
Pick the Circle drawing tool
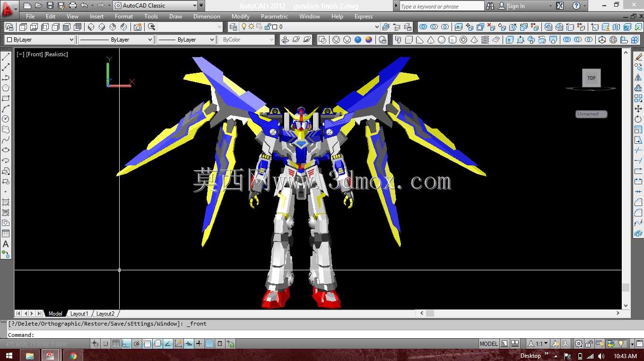(x=6, y=119)
